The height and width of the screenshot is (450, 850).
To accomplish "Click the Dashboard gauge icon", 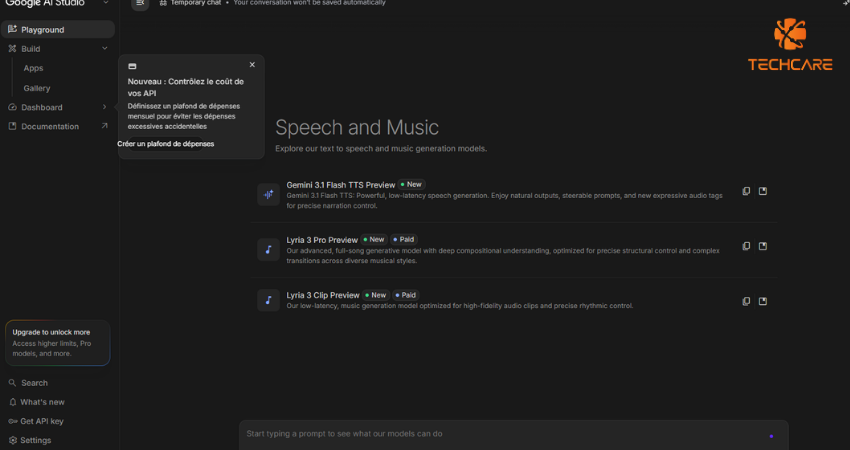I will (12, 107).
